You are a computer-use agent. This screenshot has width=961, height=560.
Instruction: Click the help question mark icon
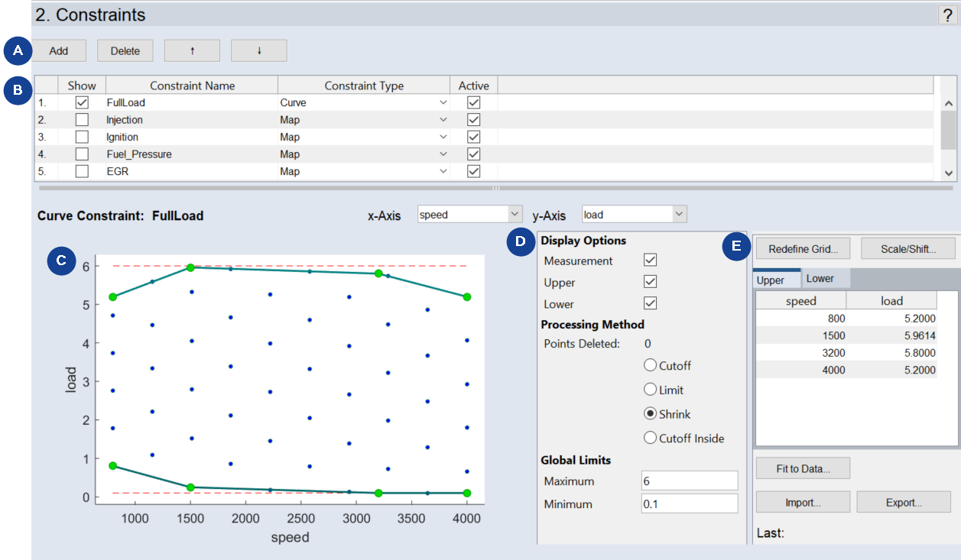pyautogui.click(x=947, y=15)
